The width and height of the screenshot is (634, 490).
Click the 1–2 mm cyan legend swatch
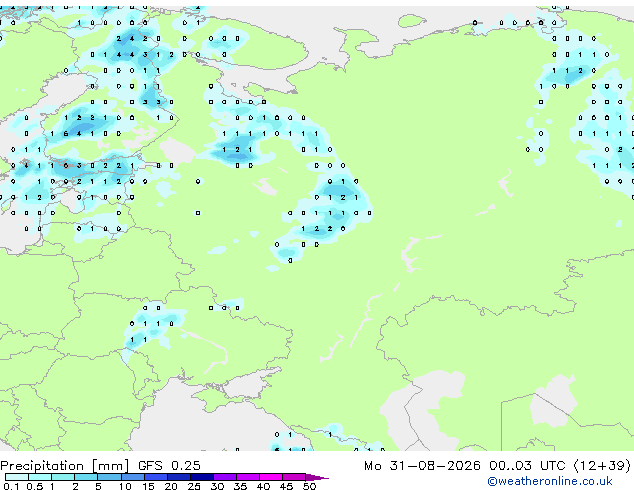[63, 477]
